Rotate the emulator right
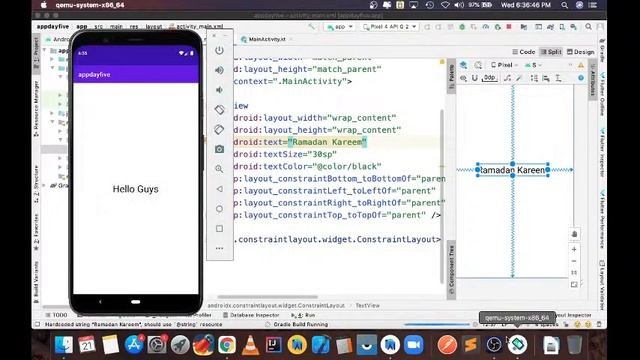The width and height of the screenshot is (640, 360). pos(219,129)
